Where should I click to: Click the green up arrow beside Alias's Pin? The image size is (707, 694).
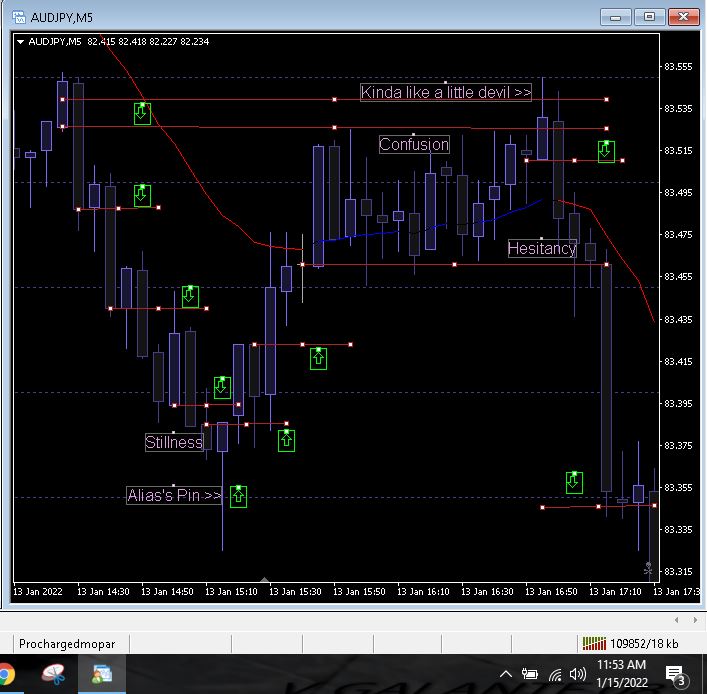[239, 496]
